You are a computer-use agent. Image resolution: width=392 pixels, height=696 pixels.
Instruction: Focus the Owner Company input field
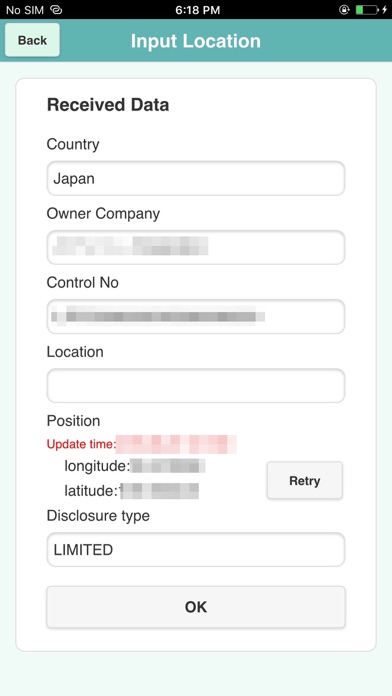(x=196, y=247)
